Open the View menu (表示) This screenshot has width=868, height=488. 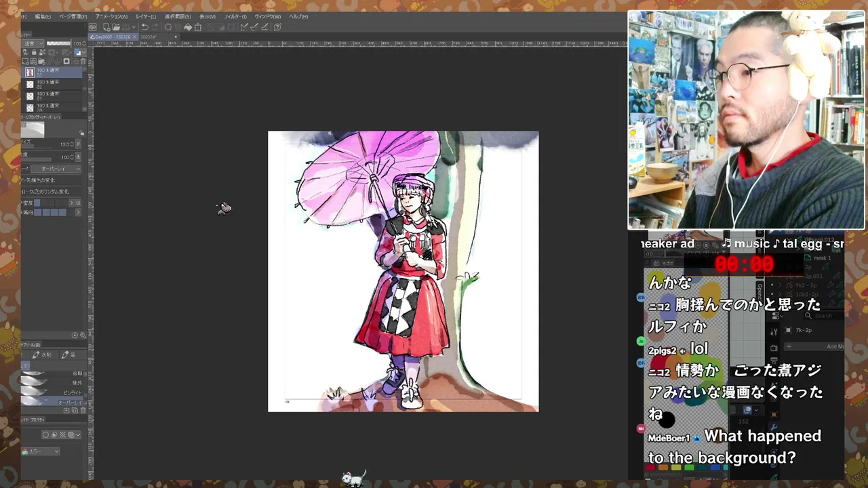(208, 17)
